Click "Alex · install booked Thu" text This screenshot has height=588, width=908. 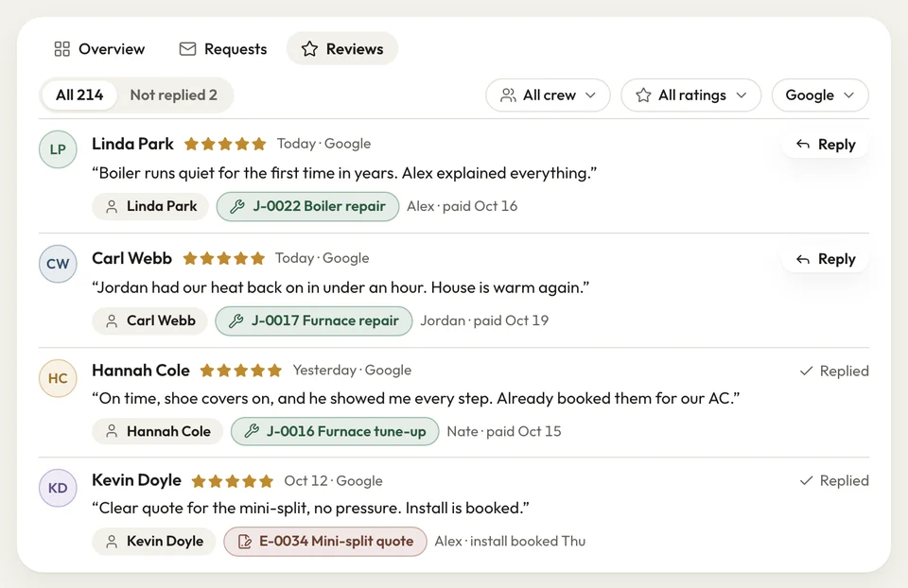pos(510,541)
